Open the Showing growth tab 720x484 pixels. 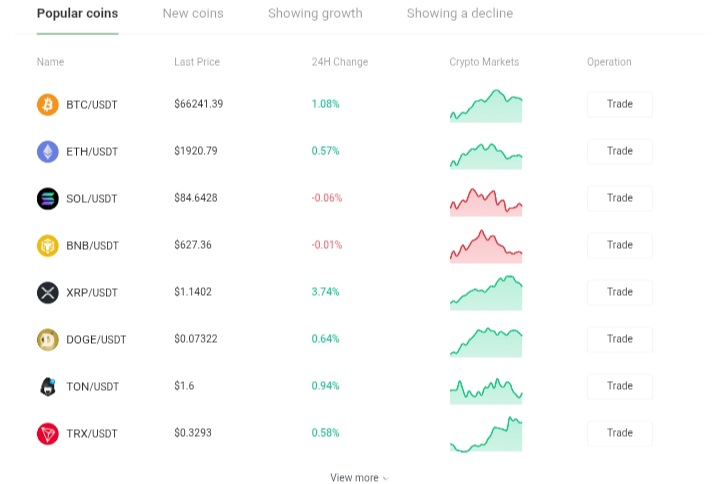[315, 13]
